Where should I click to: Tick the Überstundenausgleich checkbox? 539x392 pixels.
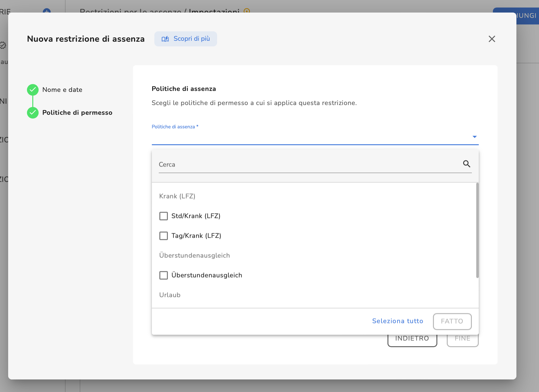click(163, 275)
